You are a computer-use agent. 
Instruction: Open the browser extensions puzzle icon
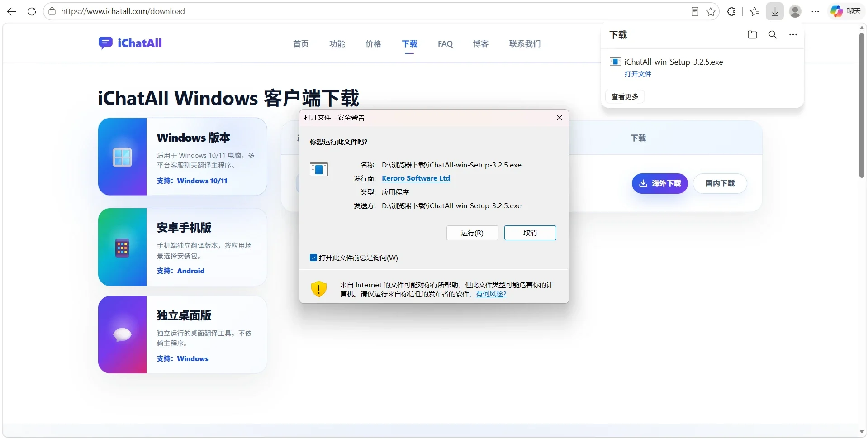coord(731,12)
